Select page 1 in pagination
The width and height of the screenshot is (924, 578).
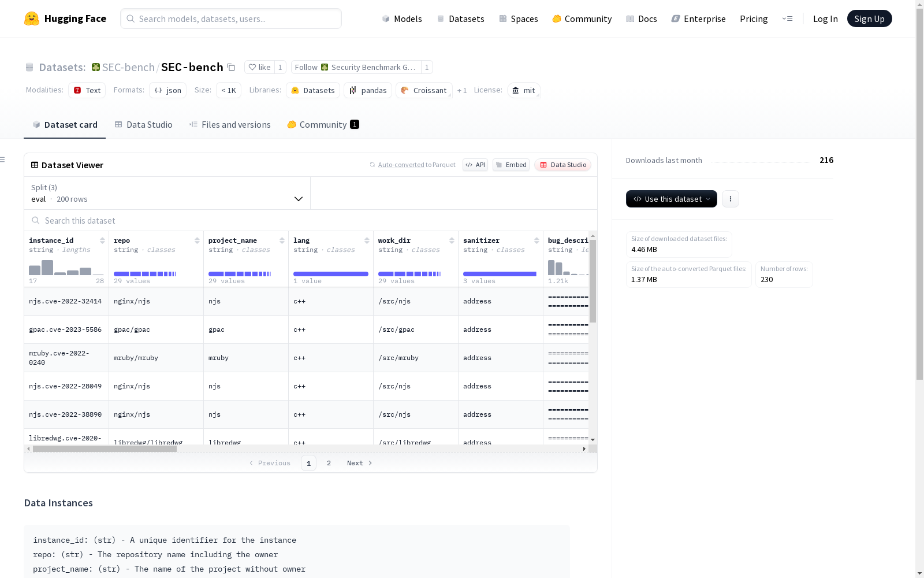click(x=308, y=463)
